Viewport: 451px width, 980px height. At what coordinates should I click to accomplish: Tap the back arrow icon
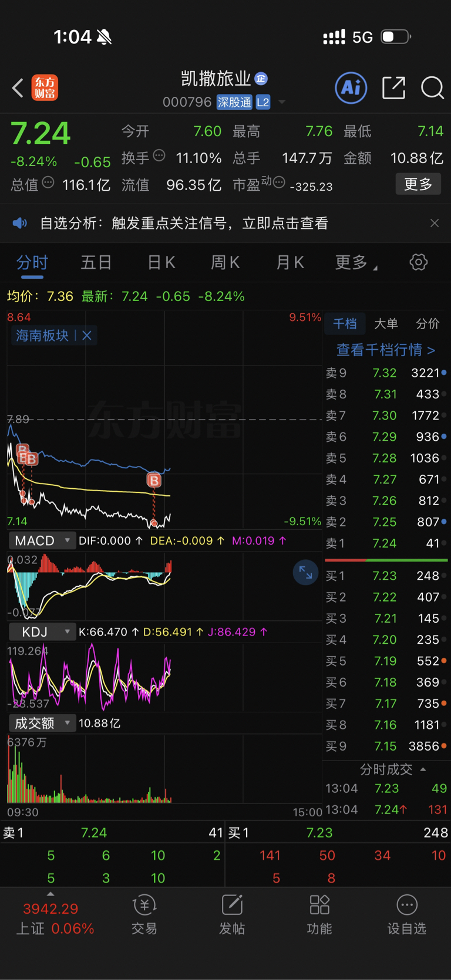(18, 88)
